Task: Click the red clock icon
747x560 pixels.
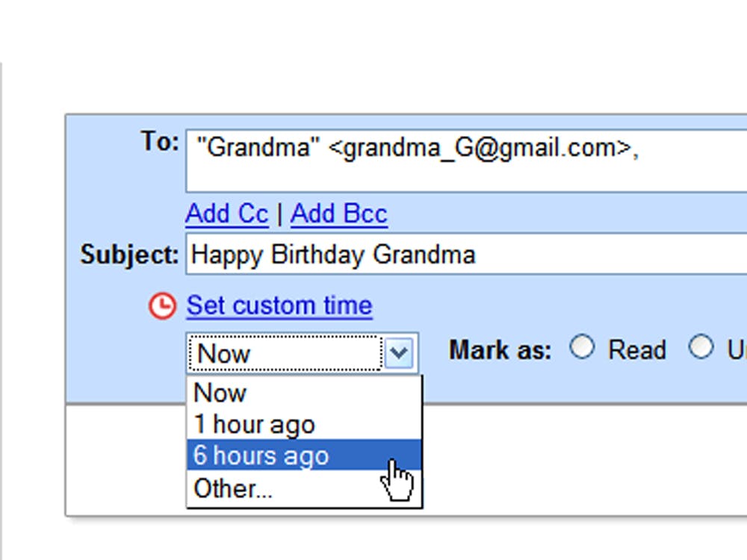Action: point(162,305)
